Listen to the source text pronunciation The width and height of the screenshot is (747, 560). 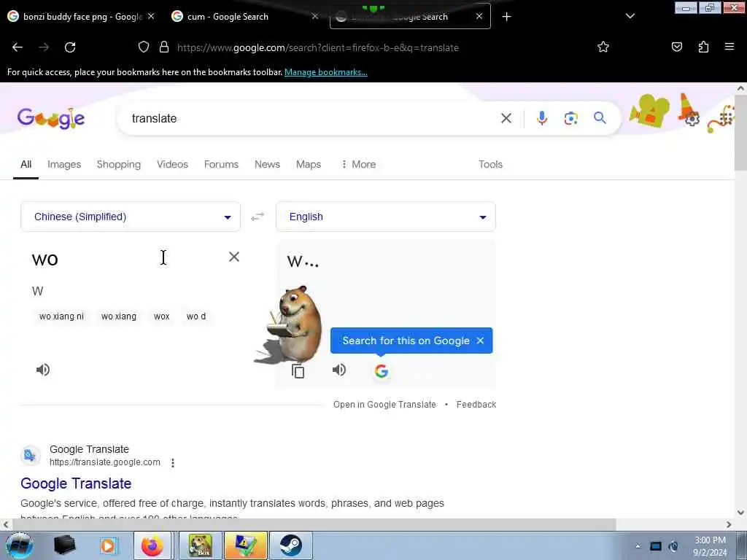pyautogui.click(x=43, y=370)
